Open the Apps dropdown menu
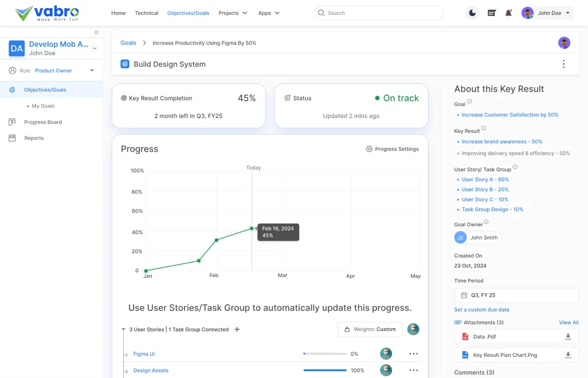The height and width of the screenshot is (378, 588). (x=269, y=13)
